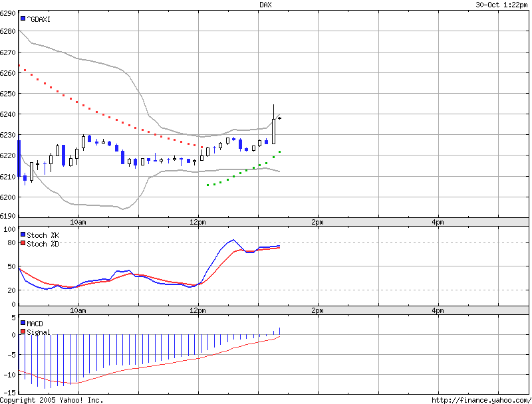Viewport: 532px width, 404px height.
Task: Click the 6220 price axis label
Action: (7, 155)
